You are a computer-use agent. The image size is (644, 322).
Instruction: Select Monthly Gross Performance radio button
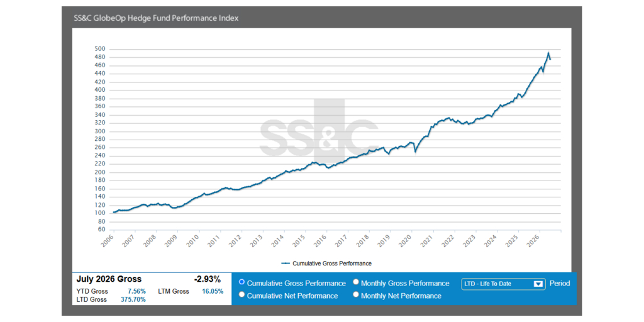pyautogui.click(x=356, y=282)
